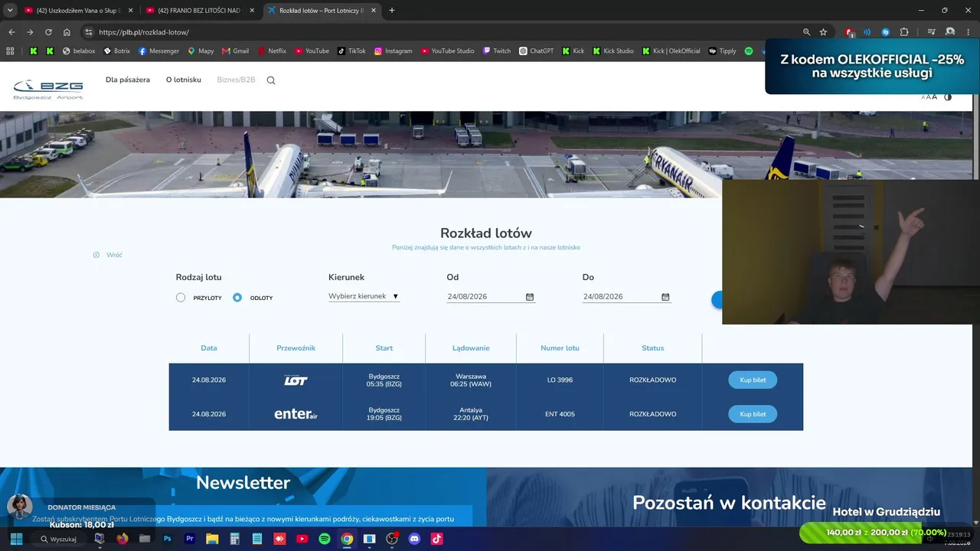
Task: Click the LOT airline logo
Action: [296, 380]
